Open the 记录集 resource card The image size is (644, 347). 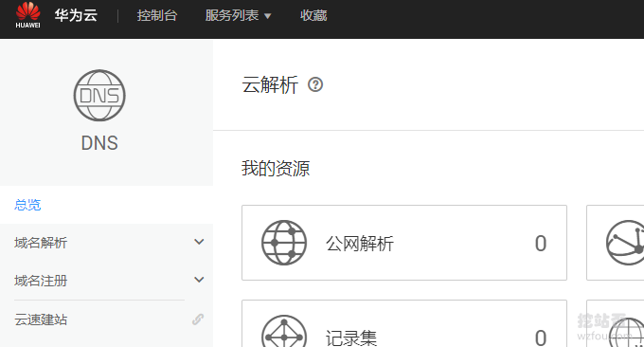click(404, 323)
